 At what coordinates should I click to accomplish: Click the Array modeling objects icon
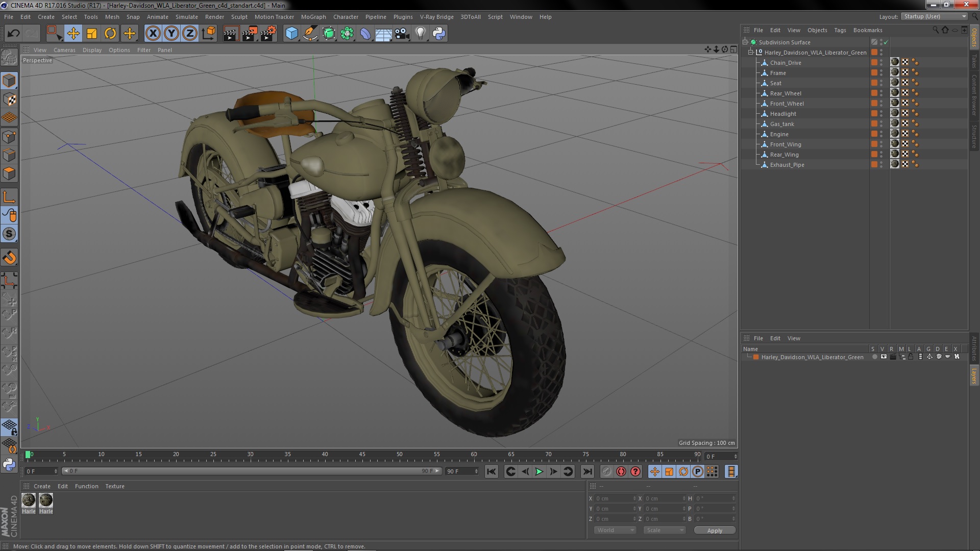click(347, 34)
